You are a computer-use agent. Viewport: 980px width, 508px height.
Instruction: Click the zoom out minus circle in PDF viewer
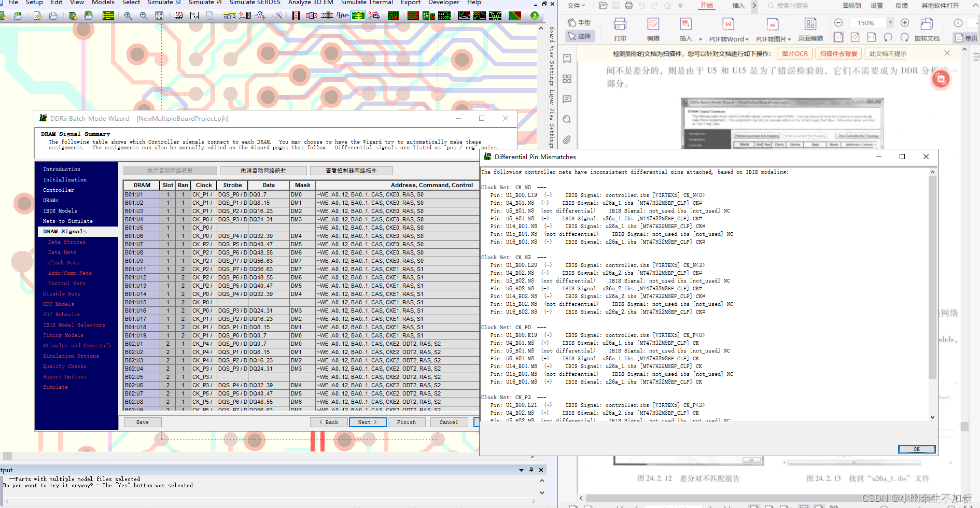tap(838, 23)
